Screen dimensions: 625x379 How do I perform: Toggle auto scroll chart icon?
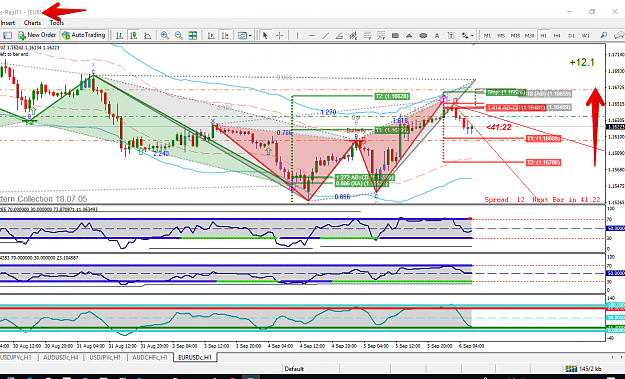[x=211, y=35]
